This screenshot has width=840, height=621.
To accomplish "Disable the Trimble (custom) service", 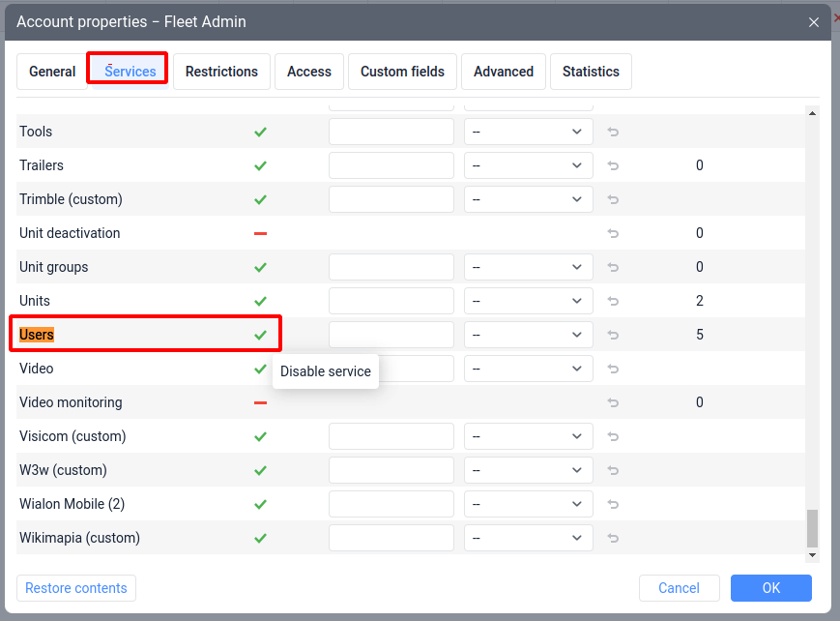I will (x=260, y=199).
